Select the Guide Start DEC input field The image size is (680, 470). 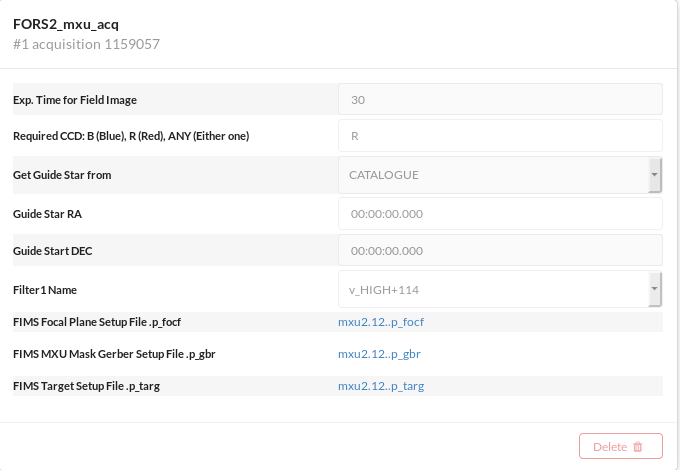[500, 250]
